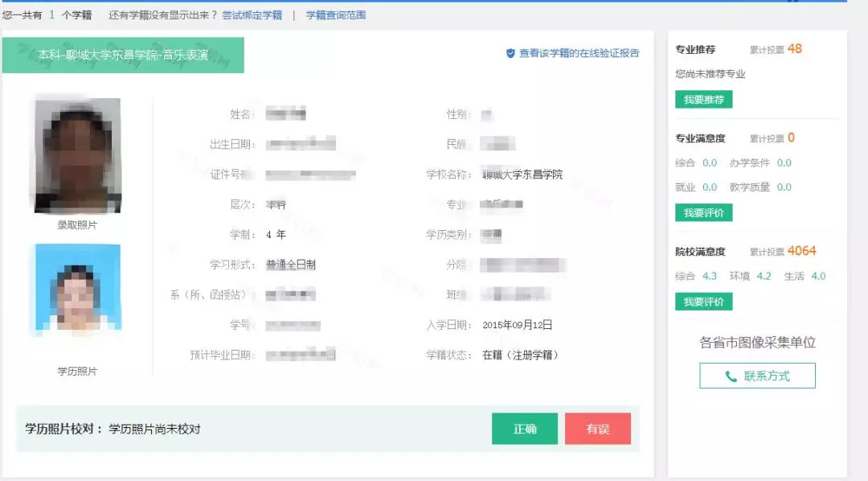868x481 pixels.
Task: Confirm photo with the green 正确 button
Action: click(524, 429)
